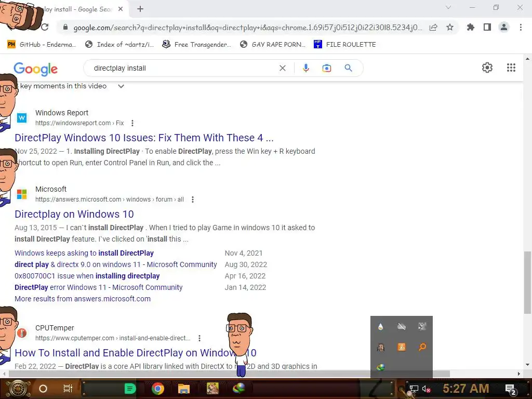The height and width of the screenshot is (399, 532).
Task: Open Index of ~dartz bookmark
Action: (x=119, y=45)
